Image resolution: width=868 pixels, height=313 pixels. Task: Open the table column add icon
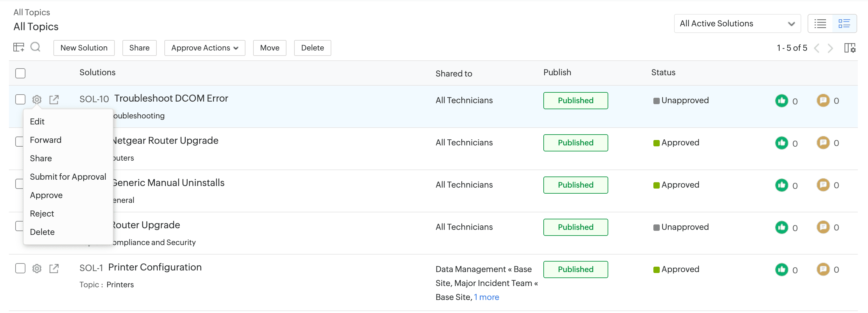click(x=18, y=47)
